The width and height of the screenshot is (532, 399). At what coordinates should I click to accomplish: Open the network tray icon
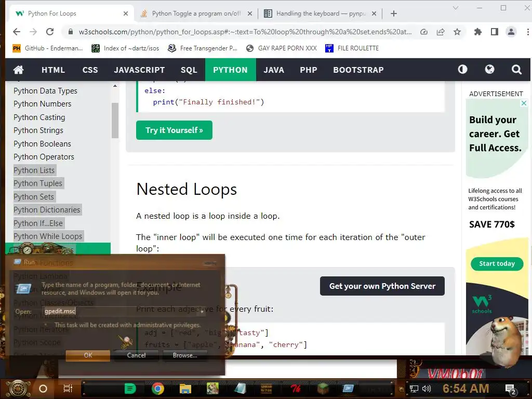(414, 389)
